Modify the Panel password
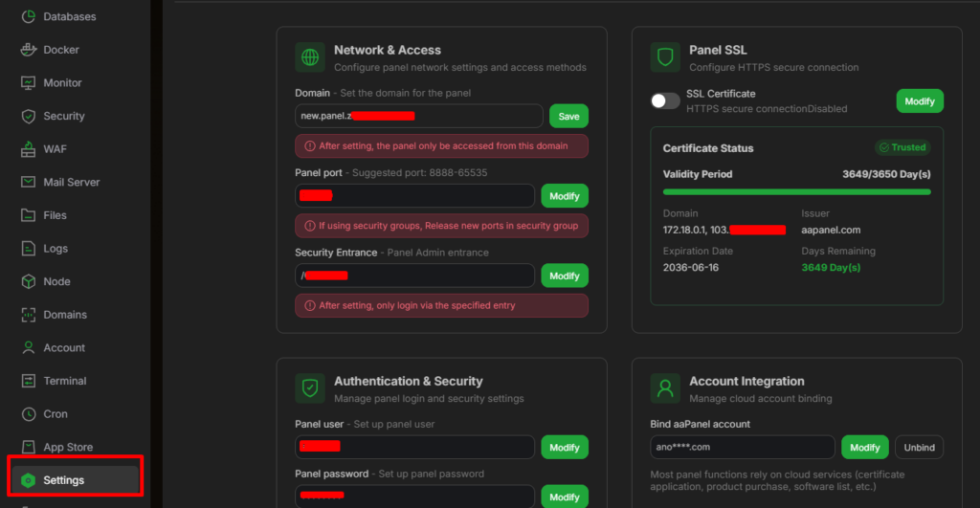Image resolution: width=980 pixels, height=508 pixels. point(565,497)
